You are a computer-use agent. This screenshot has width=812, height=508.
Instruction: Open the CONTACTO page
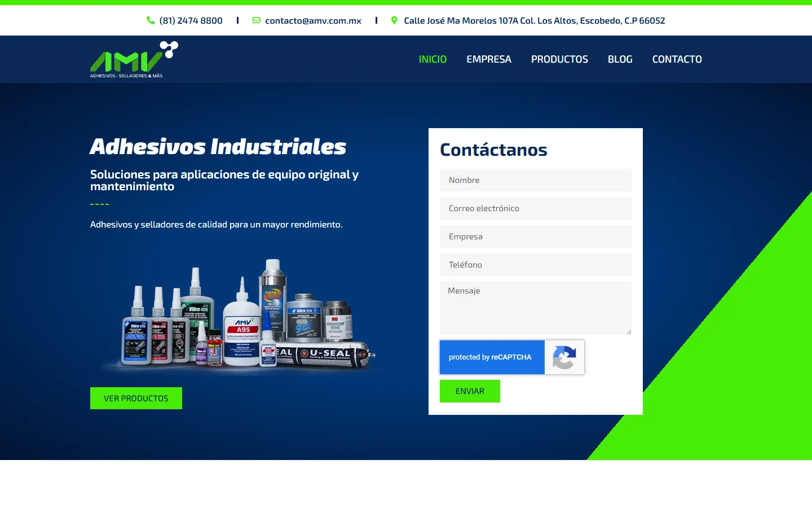677,59
